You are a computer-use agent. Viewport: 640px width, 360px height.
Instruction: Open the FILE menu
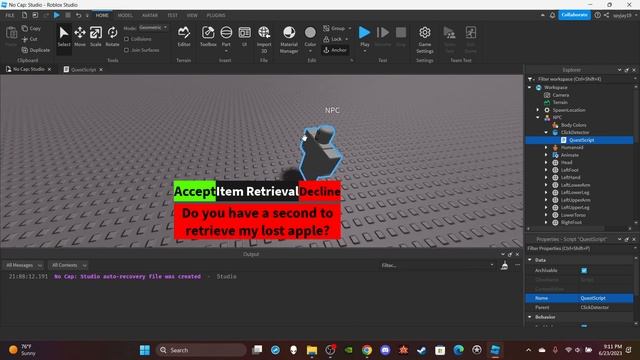10,15
